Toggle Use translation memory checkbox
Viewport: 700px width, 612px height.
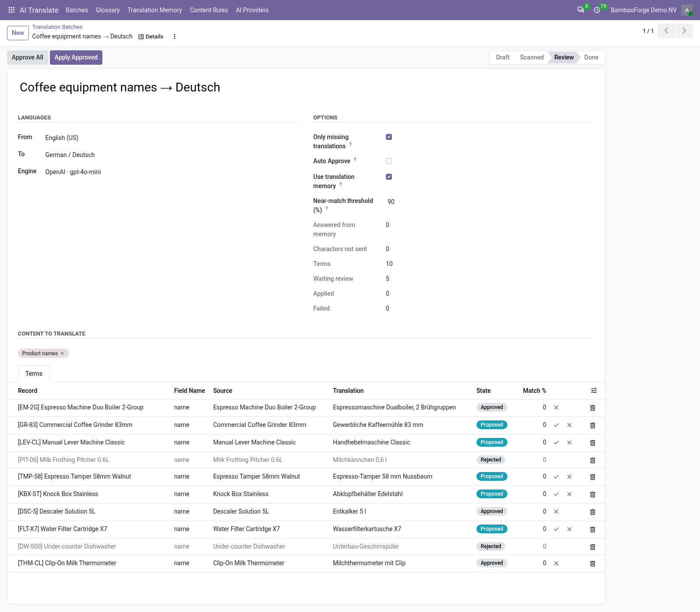coord(389,177)
